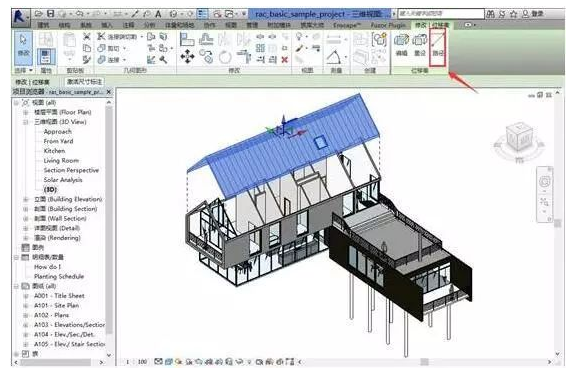Image resolution: width=582 pixels, height=376 pixels.
Task: Click the Open folder icon in quick access toolbar
Action: pos(39,14)
